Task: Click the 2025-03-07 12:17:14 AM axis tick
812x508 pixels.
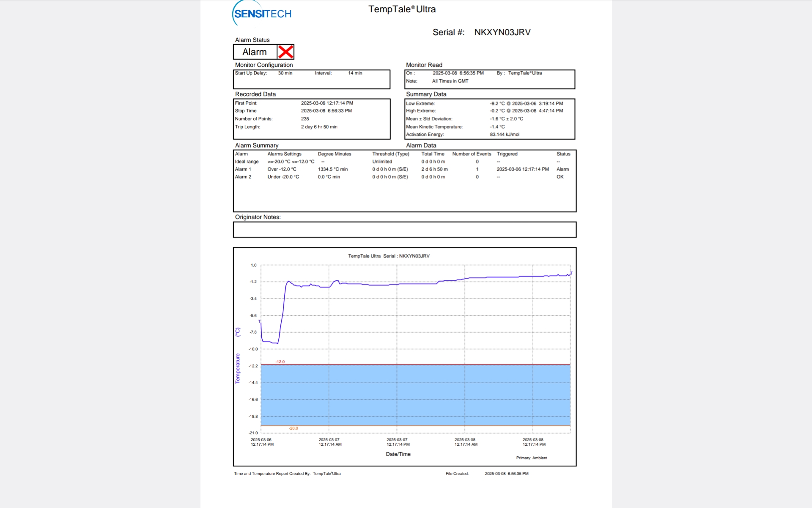Action: point(330,442)
